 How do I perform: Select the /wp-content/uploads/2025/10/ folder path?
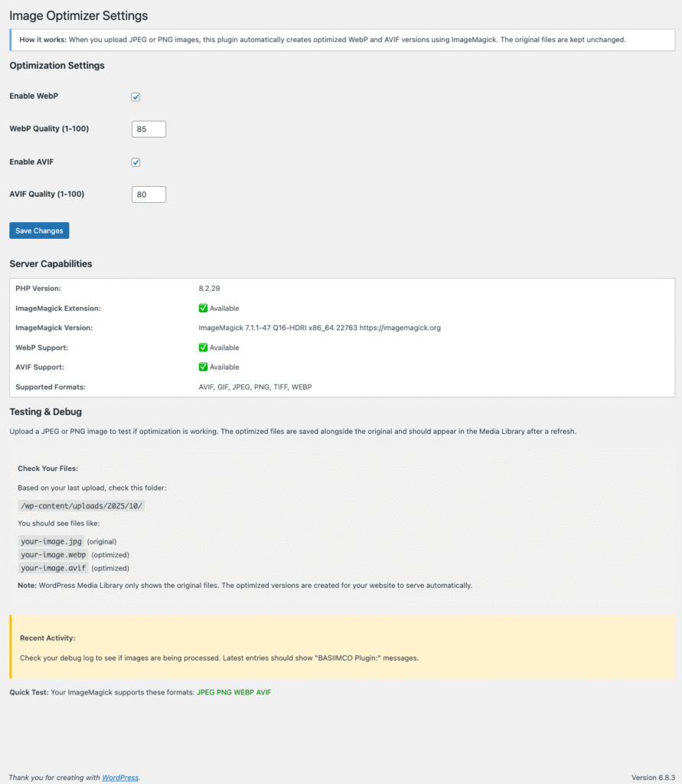[x=81, y=507]
